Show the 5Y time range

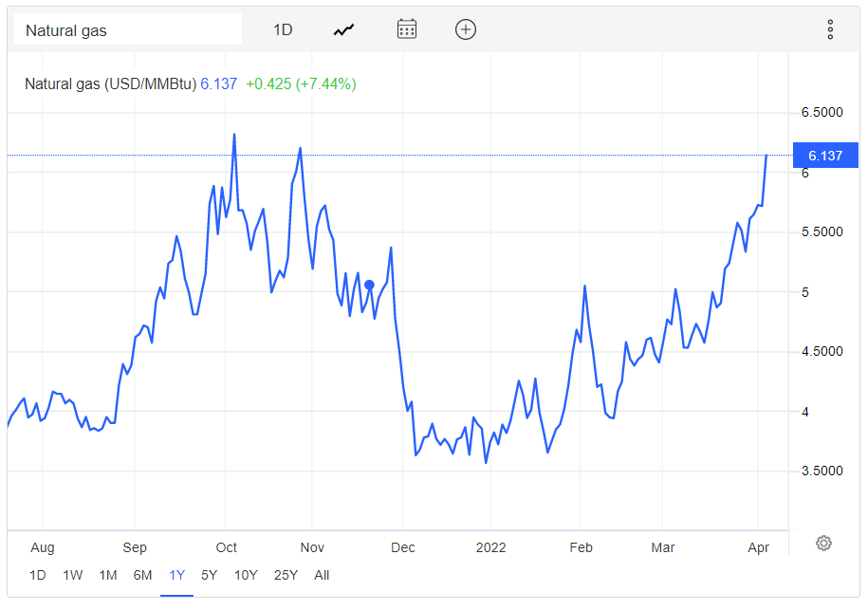point(209,575)
